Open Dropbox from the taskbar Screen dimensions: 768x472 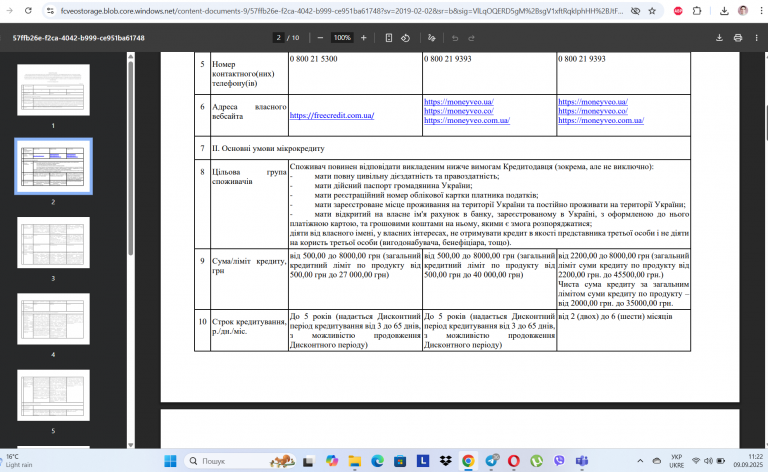pyautogui.click(x=445, y=461)
